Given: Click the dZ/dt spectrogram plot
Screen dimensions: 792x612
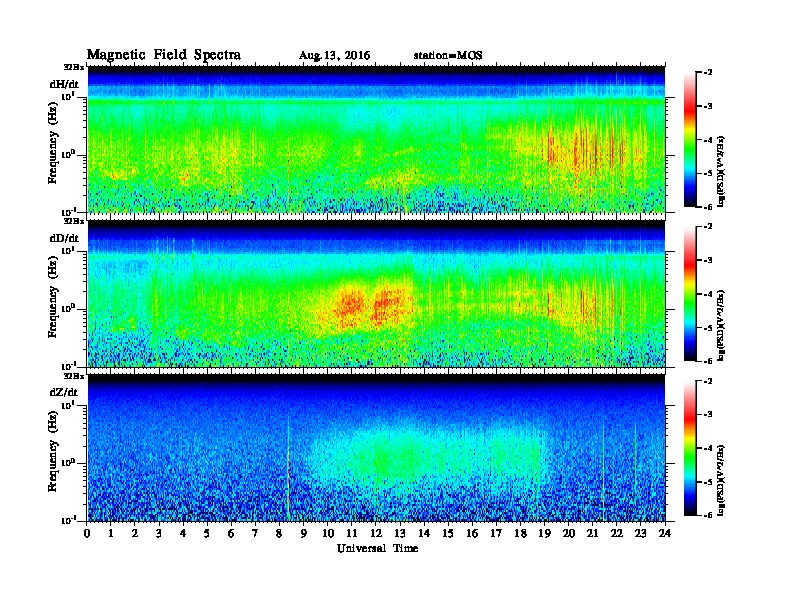Looking at the screenshot, I should point(376,448).
